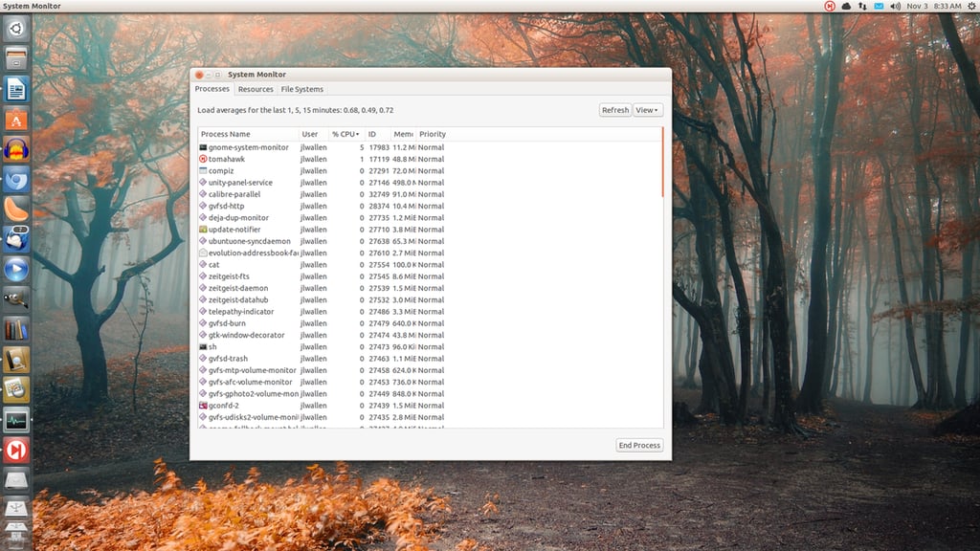
Task: Click Tomahawk indicator icon in top panel
Action: (x=830, y=6)
